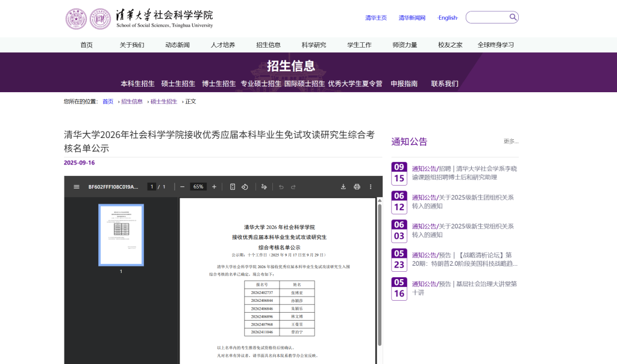Viewport: 617px width, 364px height.
Task: Open the PDF more options menu
Action: (x=370, y=187)
